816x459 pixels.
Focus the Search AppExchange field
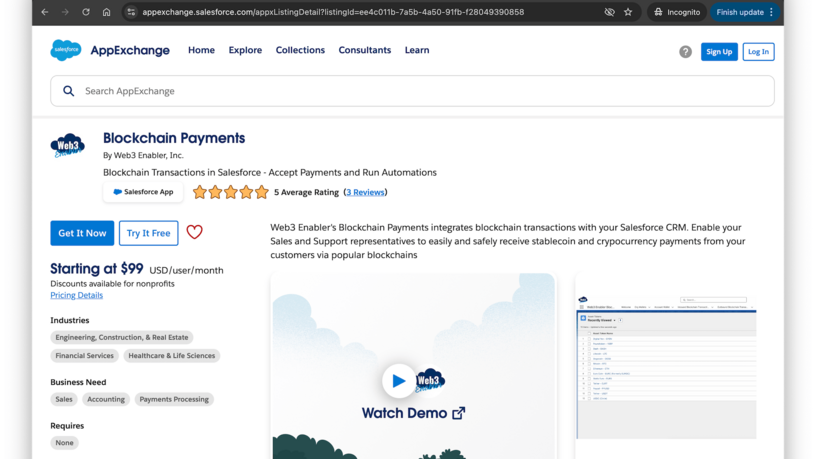point(412,91)
